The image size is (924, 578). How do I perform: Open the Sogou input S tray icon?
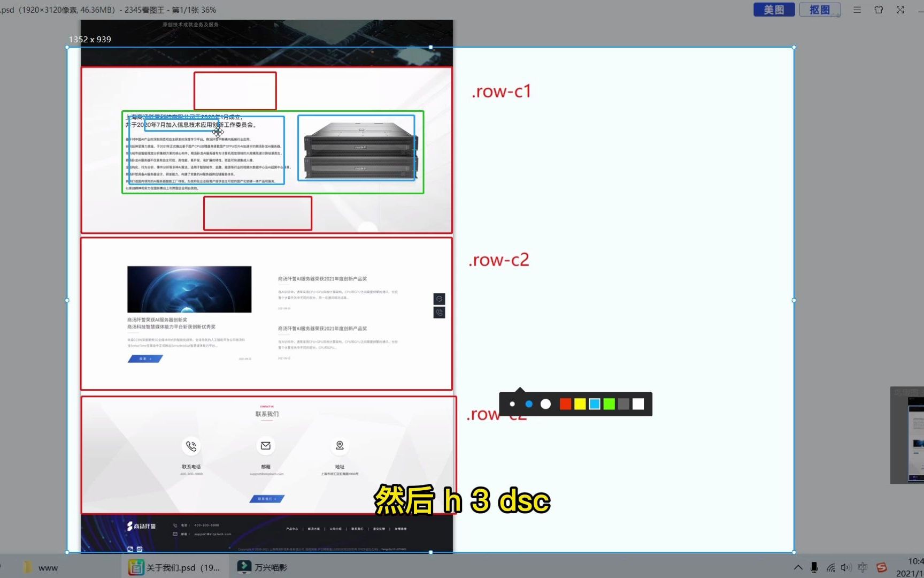(x=882, y=567)
